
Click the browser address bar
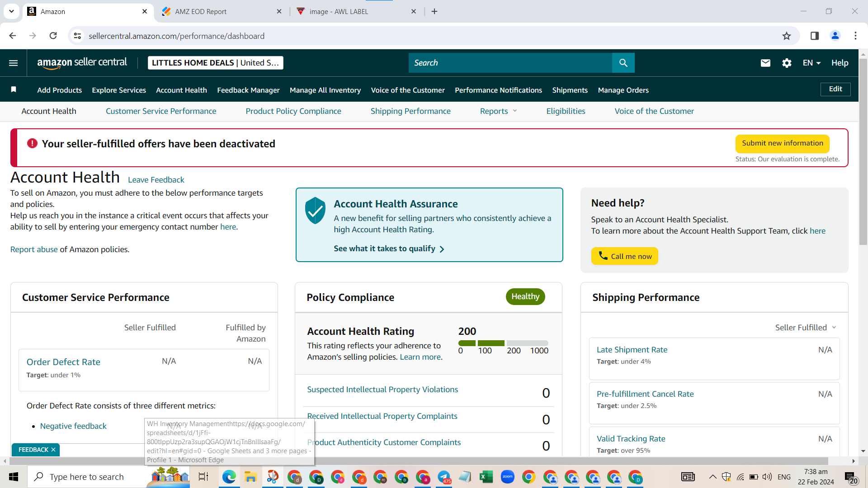429,36
